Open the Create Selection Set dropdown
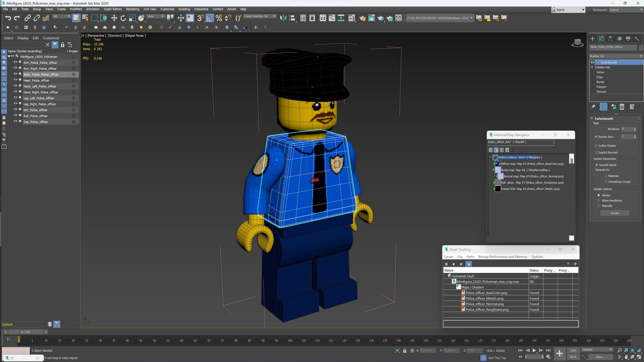Viewport: 644px width, 362px height. (260, 16)
